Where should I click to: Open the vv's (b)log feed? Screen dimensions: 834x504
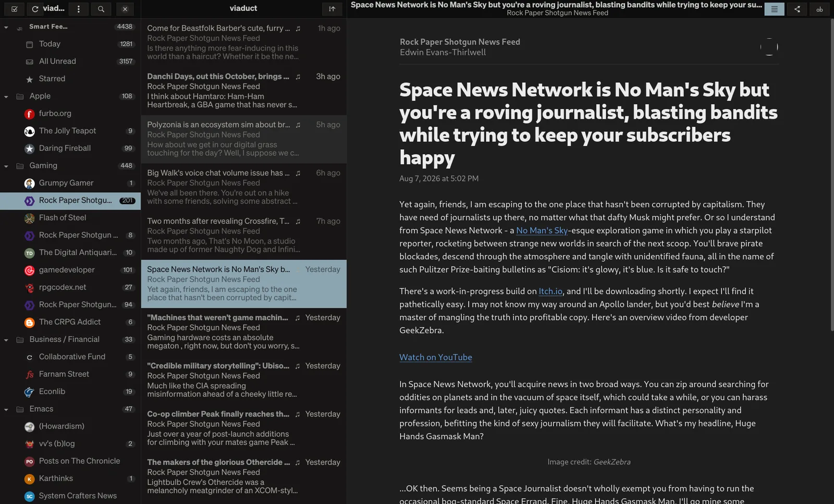pyautogui.click(x=70, y=444)
